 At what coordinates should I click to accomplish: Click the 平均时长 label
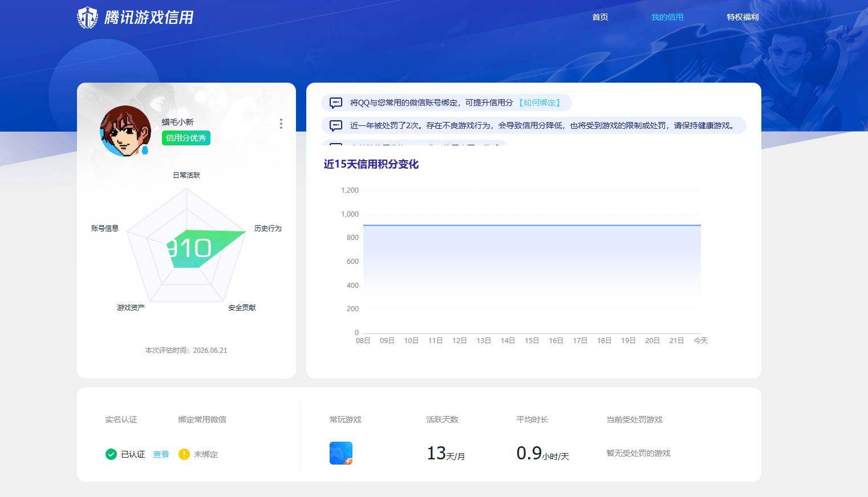click(532, 419)
